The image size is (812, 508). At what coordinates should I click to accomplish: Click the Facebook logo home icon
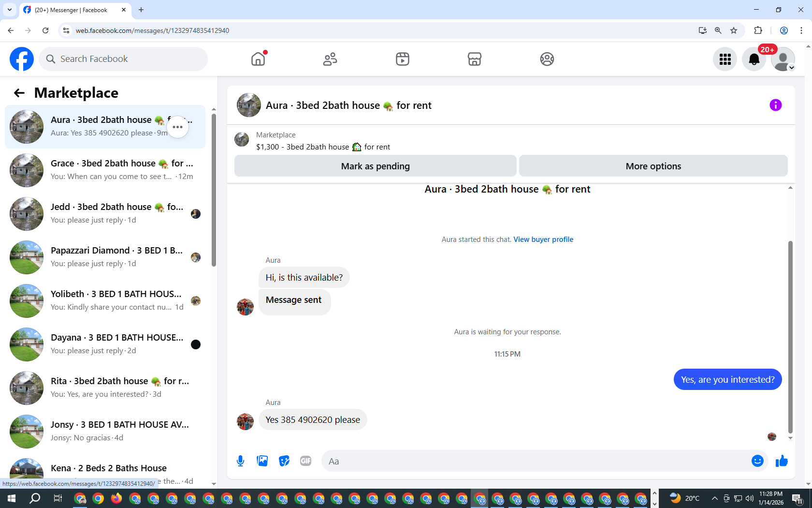(x=22, y=59)
